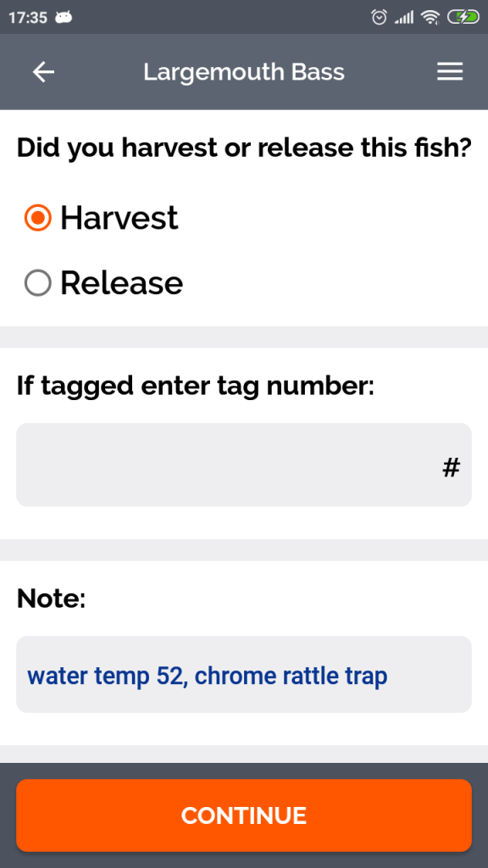Open the navigation drawer via top-right menu

(450, 72)
